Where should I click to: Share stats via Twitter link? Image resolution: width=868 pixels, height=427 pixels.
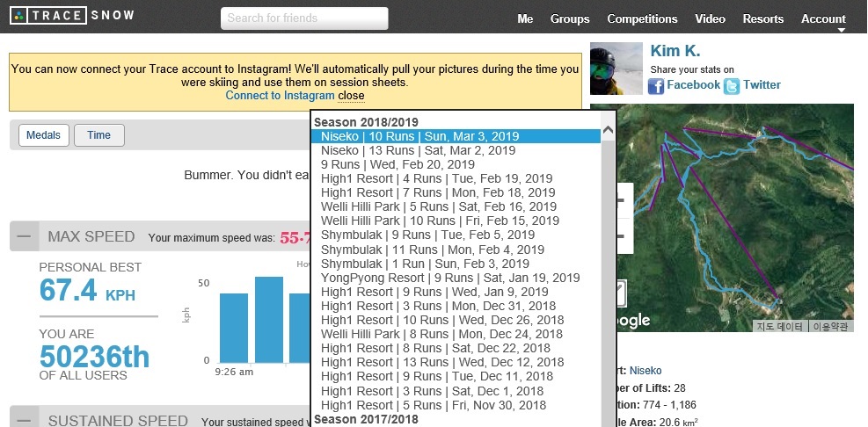coord(762,84)
